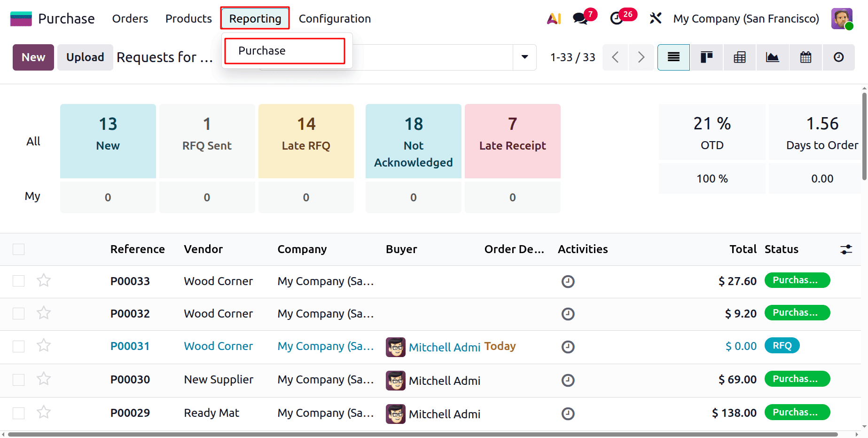Open the Pivot view

point(739,57)
